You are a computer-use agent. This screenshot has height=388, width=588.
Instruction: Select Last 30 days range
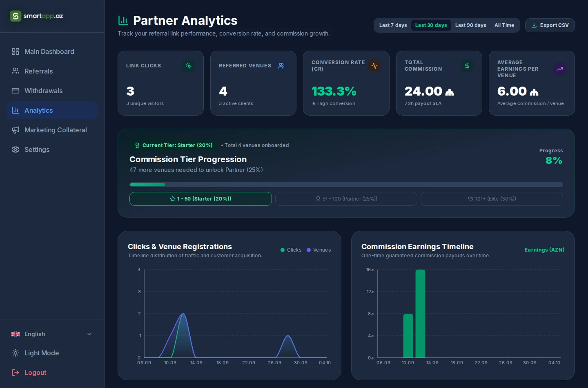(431, 25)
